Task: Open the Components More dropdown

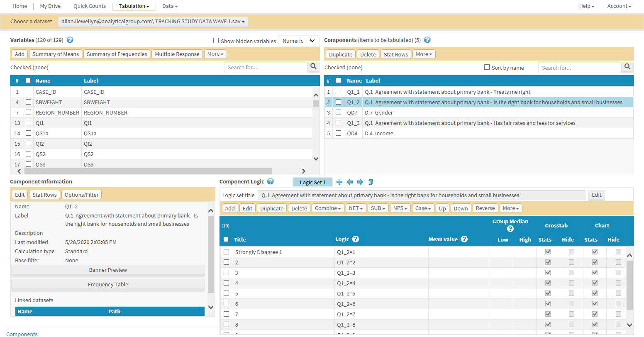Action: pyautogui.click(x=424, y=54)
